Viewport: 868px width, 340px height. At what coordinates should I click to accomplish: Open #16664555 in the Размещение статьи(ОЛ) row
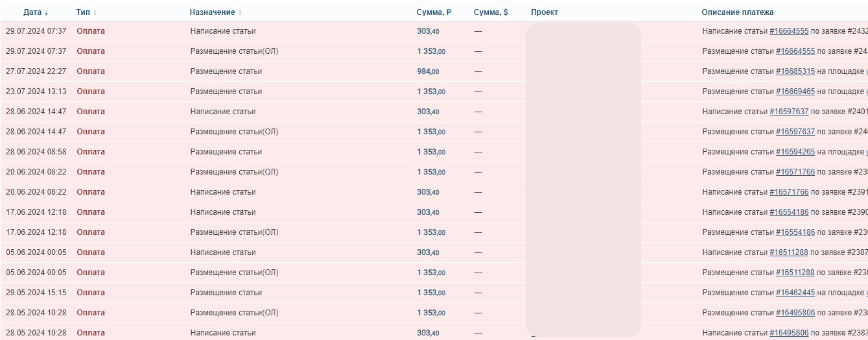pyautogui.click(x=795, y=51)
